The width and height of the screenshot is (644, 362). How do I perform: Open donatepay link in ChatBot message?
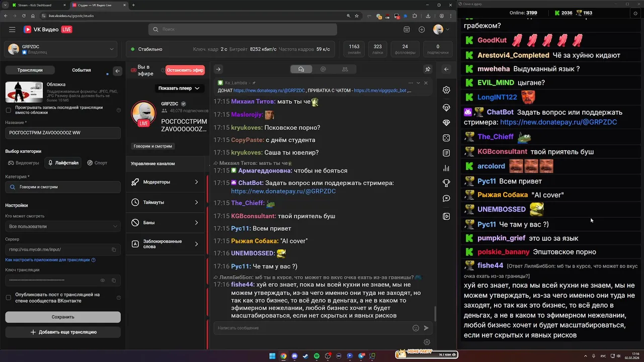(x=283, y=192)
